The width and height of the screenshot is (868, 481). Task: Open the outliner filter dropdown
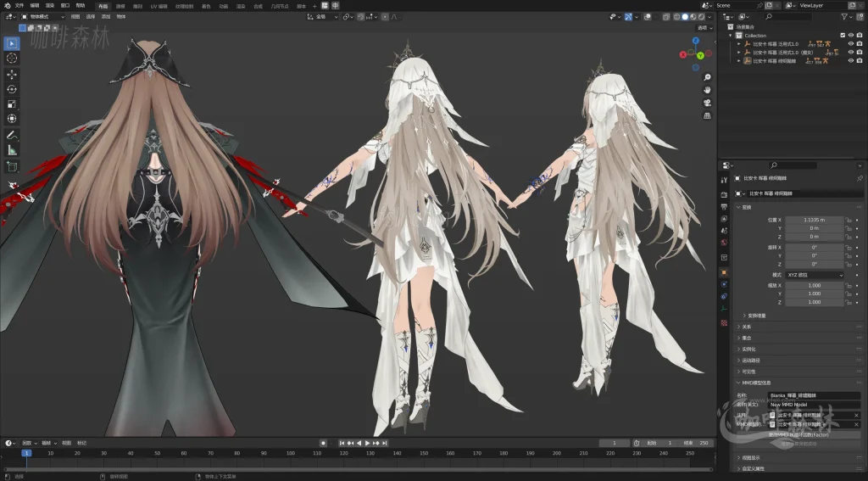click(847, 17)
